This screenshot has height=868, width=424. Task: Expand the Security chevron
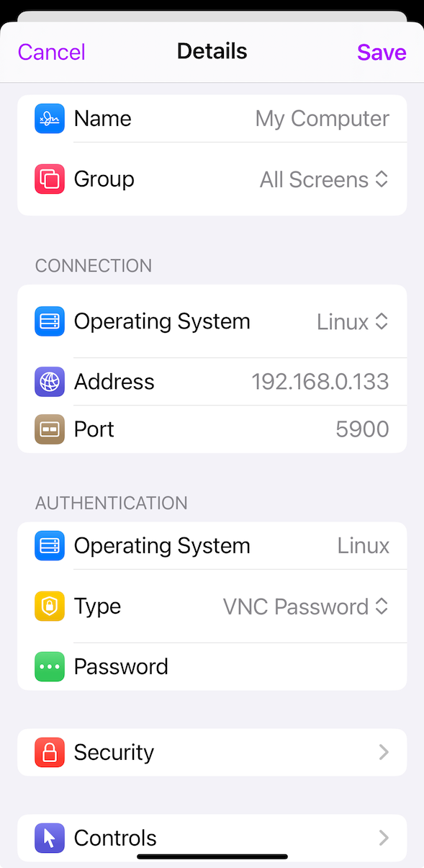tap(384, 753)
